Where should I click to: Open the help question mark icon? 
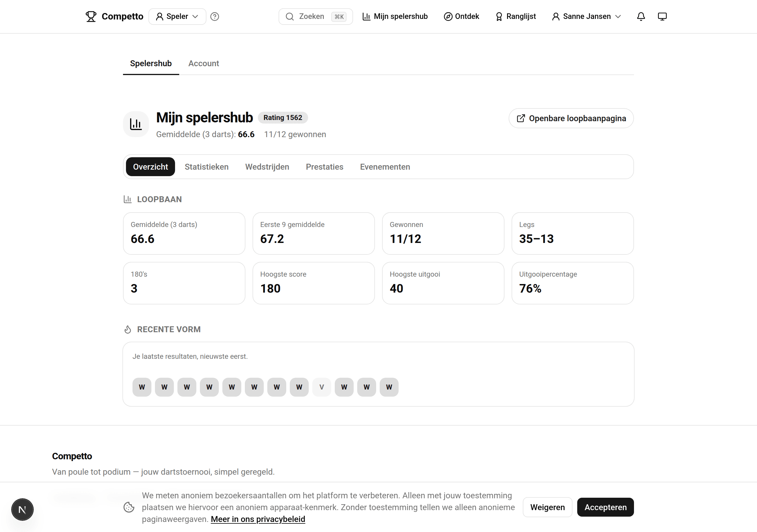click(215, 17)
